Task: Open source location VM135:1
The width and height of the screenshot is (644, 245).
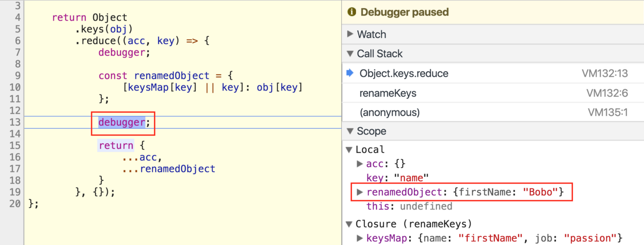Action: click(608, 112)
